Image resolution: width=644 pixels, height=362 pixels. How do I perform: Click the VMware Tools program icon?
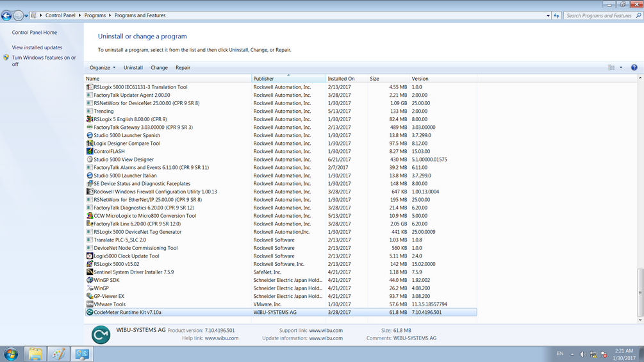90,304
